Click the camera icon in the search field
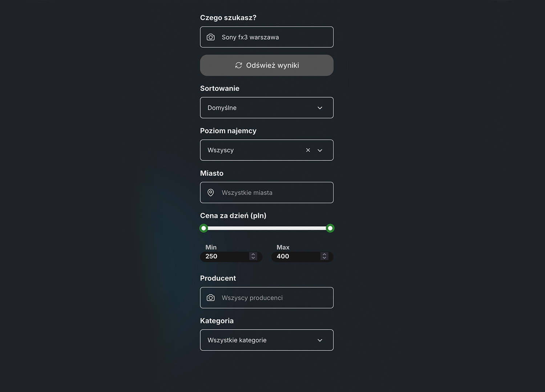545x392 pixels. [x=211, y=37]
